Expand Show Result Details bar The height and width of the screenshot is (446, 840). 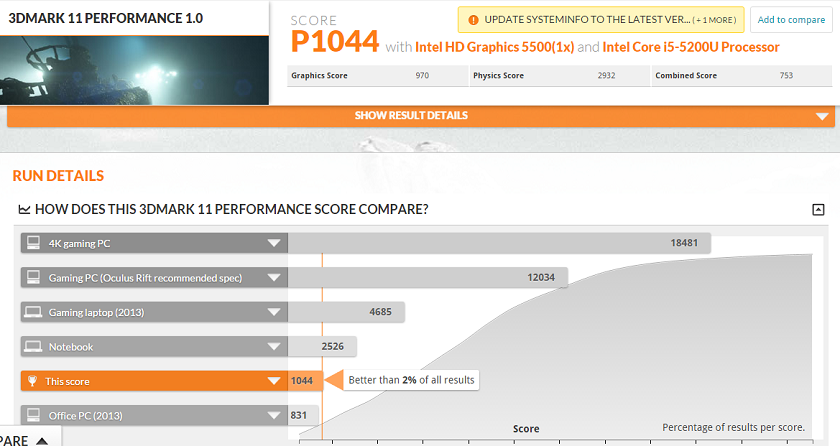click(421, 116)
